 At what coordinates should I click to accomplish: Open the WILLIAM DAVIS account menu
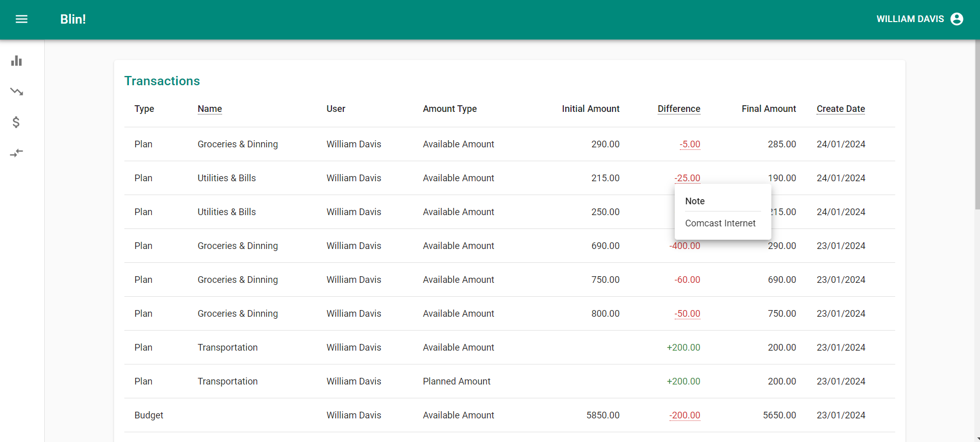click(x=920, y=19)
